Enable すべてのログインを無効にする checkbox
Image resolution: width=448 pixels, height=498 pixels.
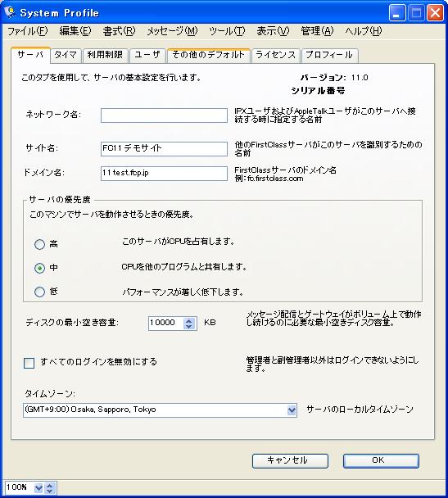pos(29,363)
